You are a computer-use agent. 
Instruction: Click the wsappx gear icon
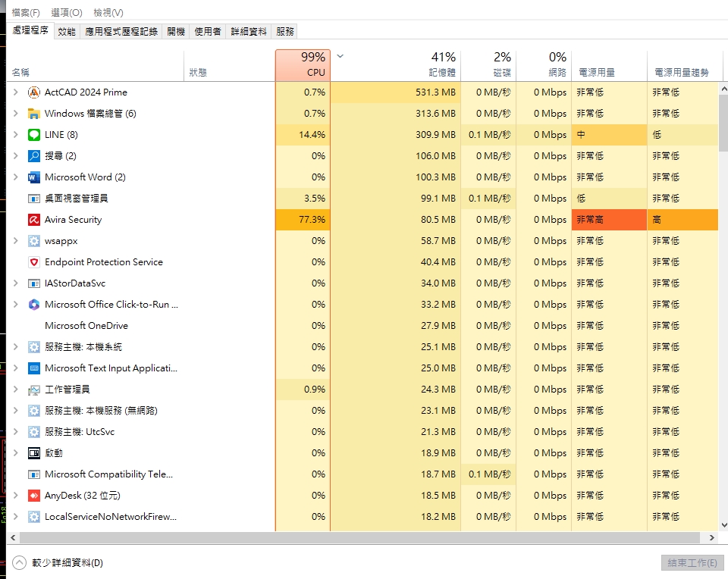[34, 241]
